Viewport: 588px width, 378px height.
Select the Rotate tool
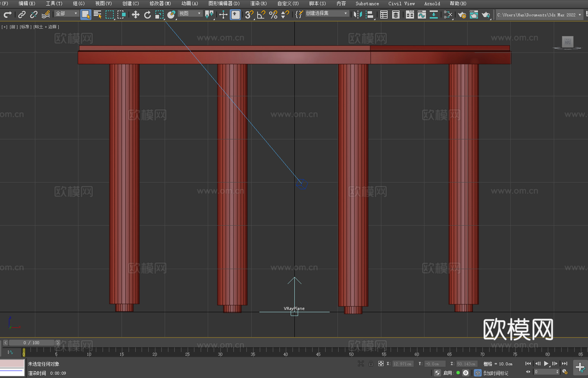[x=148, y=14]
